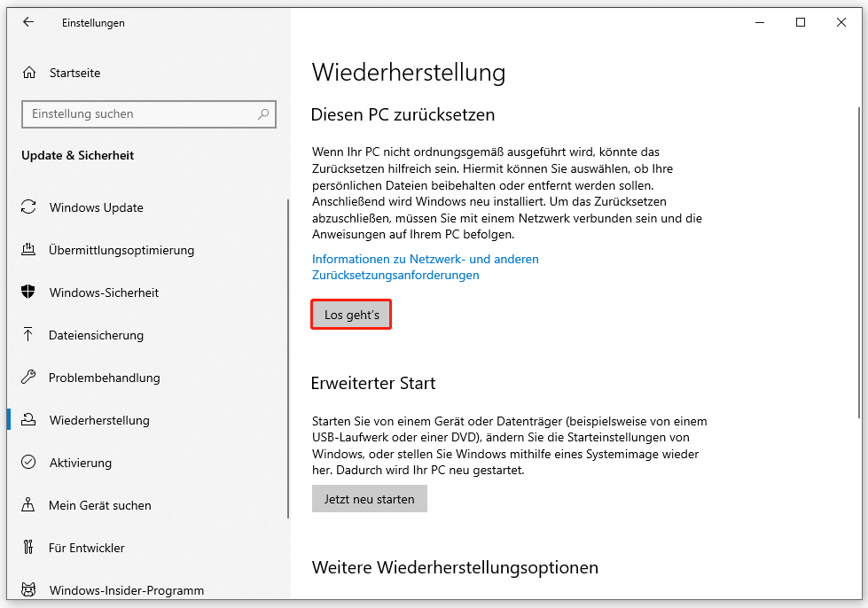Click the Startseite home icon
The width and height of the screenshot is (868, 608).
(29, 72)
